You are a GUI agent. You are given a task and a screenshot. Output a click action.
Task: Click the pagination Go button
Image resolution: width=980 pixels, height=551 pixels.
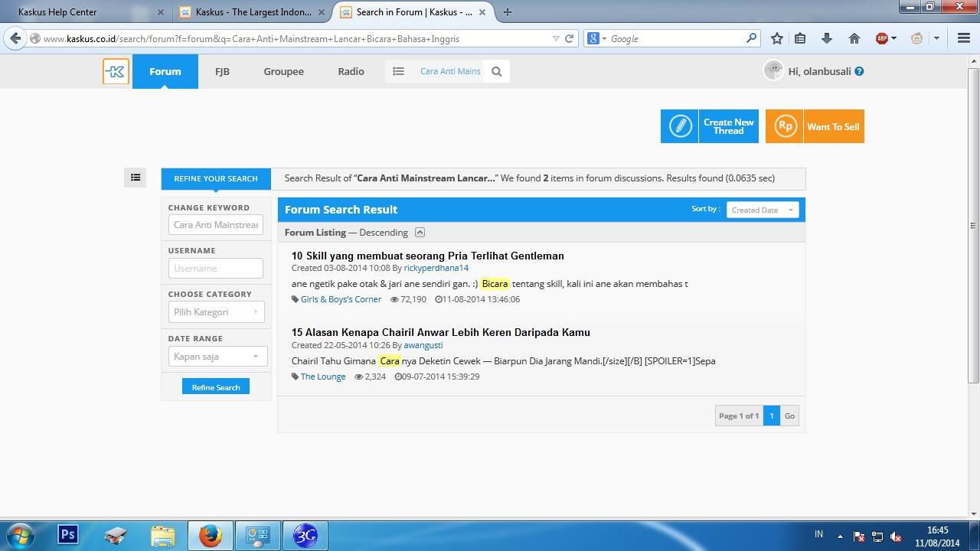point(789,416)
